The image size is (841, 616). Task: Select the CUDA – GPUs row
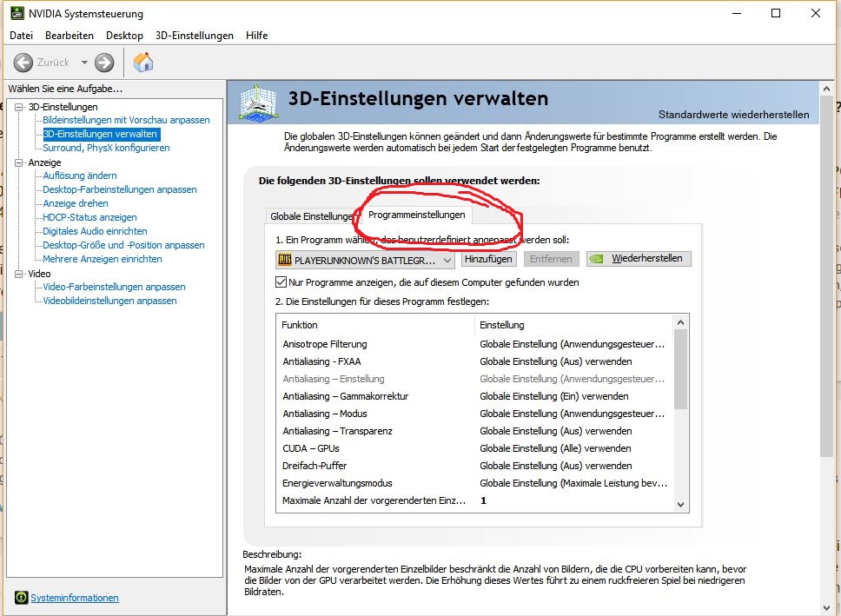tap(474, 448)
